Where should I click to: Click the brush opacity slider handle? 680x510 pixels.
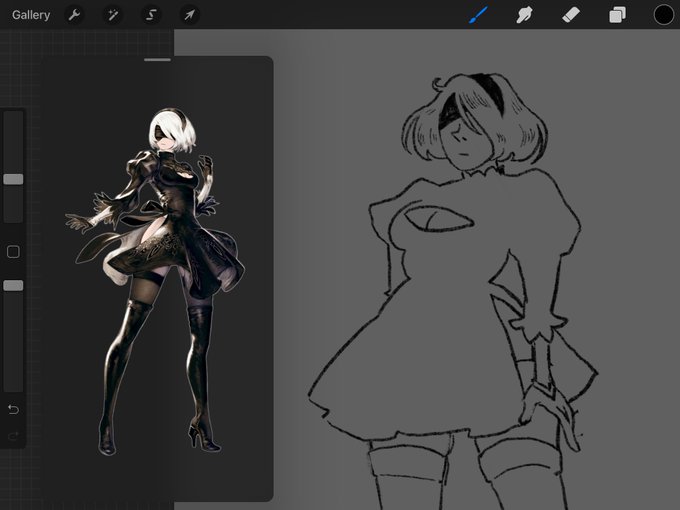(x=13, y=285)
